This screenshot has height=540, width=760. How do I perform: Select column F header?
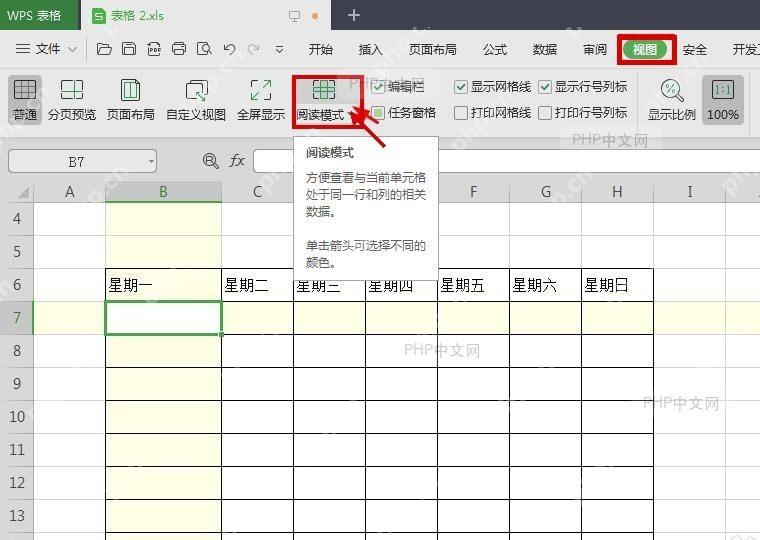474,192
